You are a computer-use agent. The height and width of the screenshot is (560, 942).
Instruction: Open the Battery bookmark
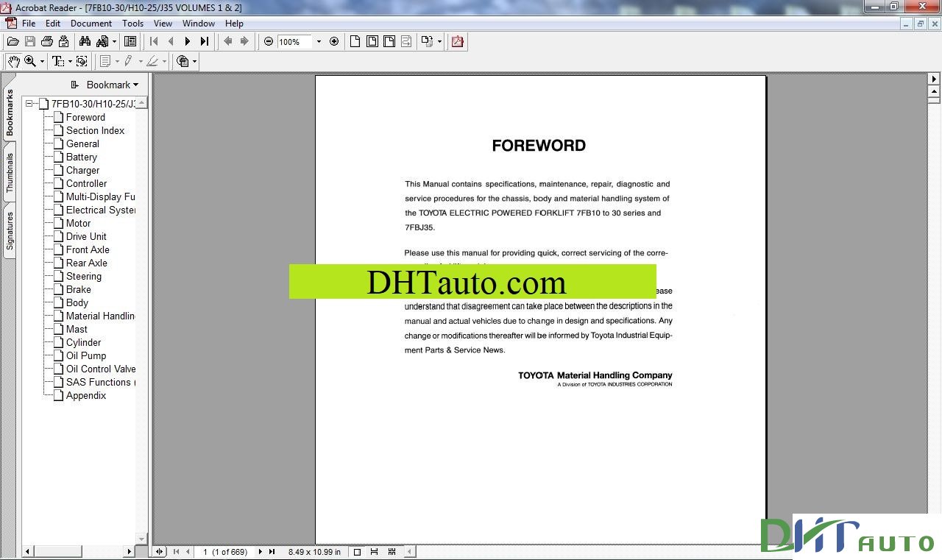coord(82,157)
